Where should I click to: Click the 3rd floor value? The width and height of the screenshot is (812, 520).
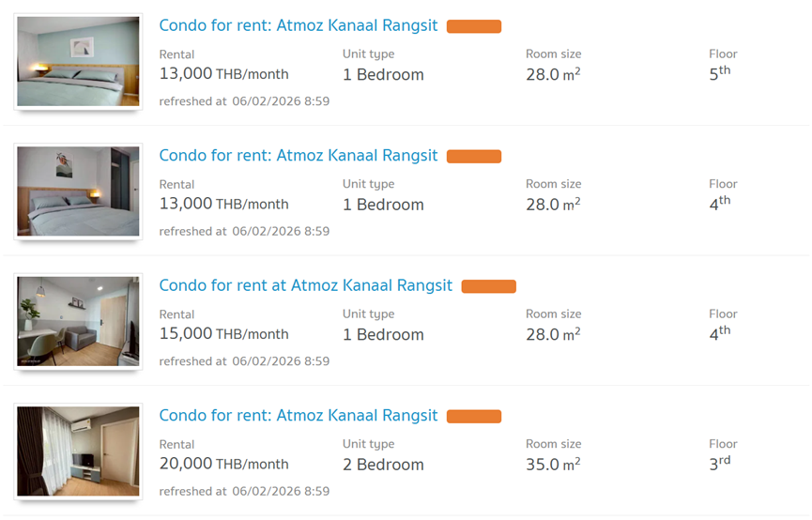coord(720,464)
